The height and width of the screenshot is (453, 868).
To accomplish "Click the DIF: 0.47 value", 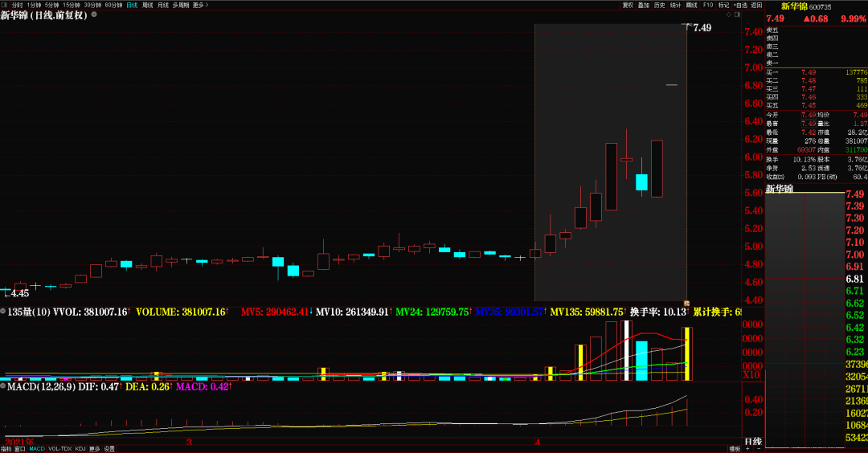I will (100, 386).
